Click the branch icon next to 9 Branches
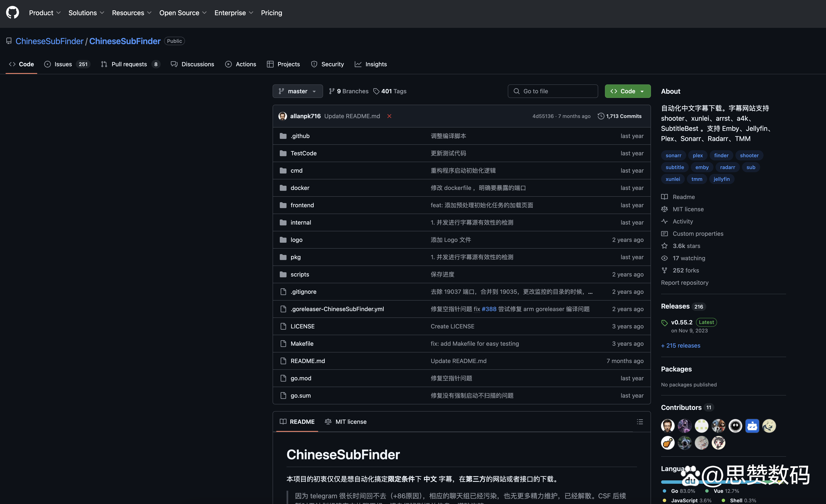This screenshot has width=826, height=504. click(331, 91)
